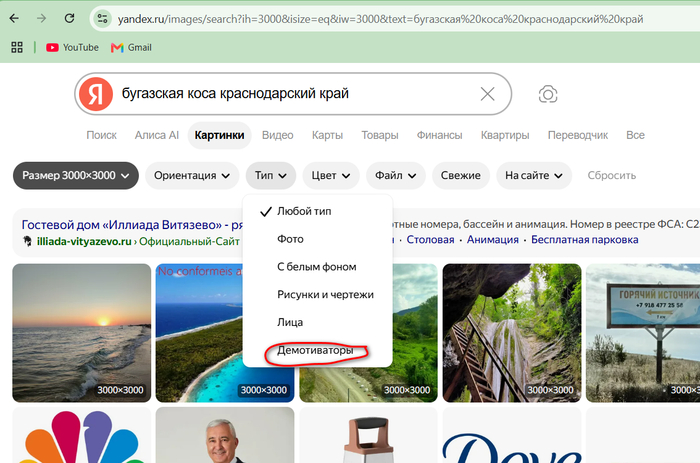The image size is (700, 463).
Task: Expand the Размер 3000×3000 filter dropdown
Action: (x=75, y=175)
